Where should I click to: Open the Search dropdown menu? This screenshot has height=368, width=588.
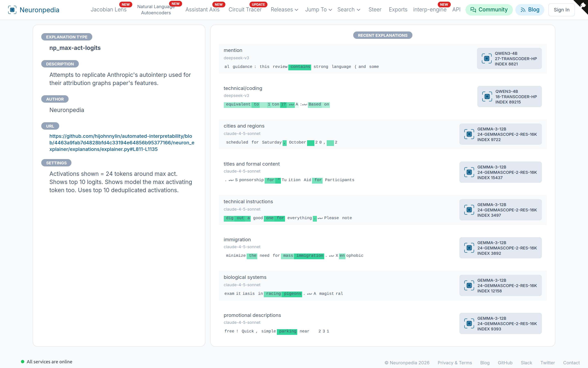pyautogui.click(x=349, y=10)
